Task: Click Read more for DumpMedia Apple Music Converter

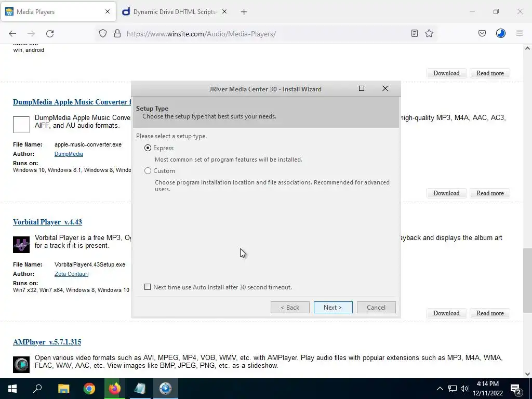Action: coord(490,193)
